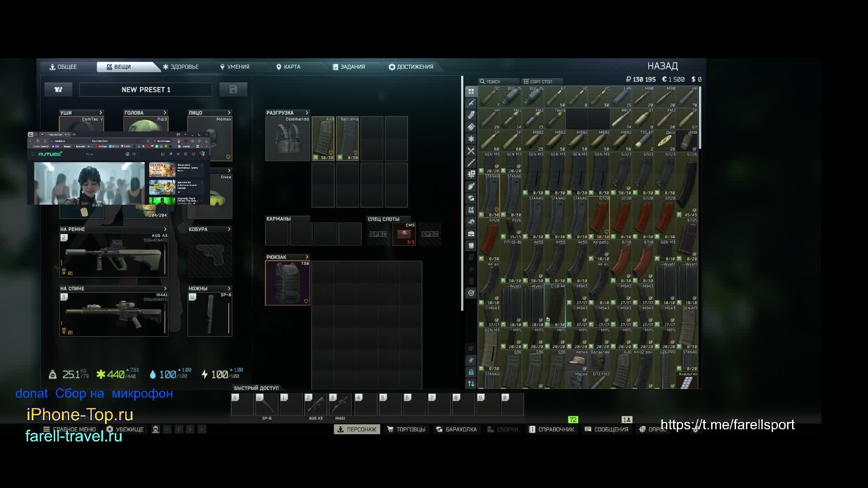The height and width of the screenshot is (488, 868).
Task: Click the stash sort arrows icon
Action: (471, 384)
